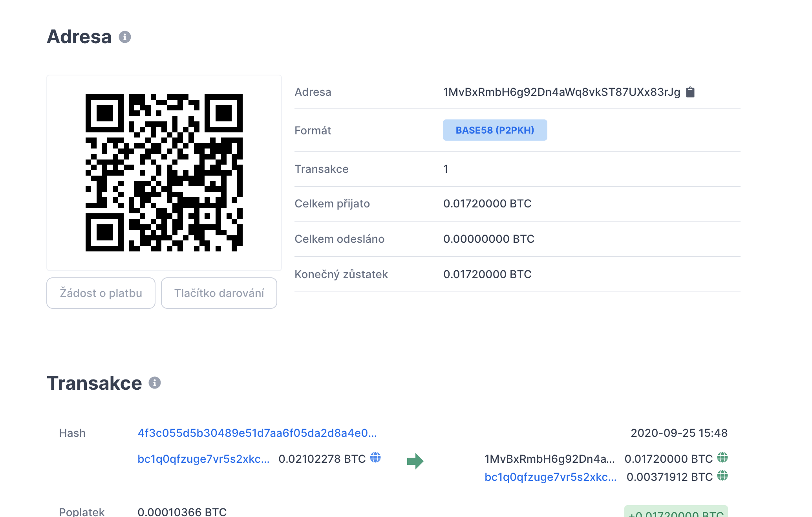Click the green transaction direction arrow

tap(415, 461)
